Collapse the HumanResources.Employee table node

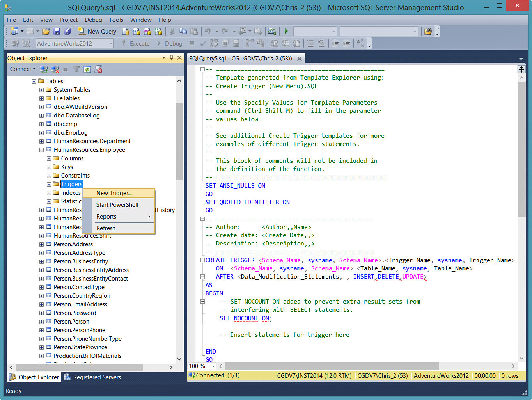pos(41,150)
